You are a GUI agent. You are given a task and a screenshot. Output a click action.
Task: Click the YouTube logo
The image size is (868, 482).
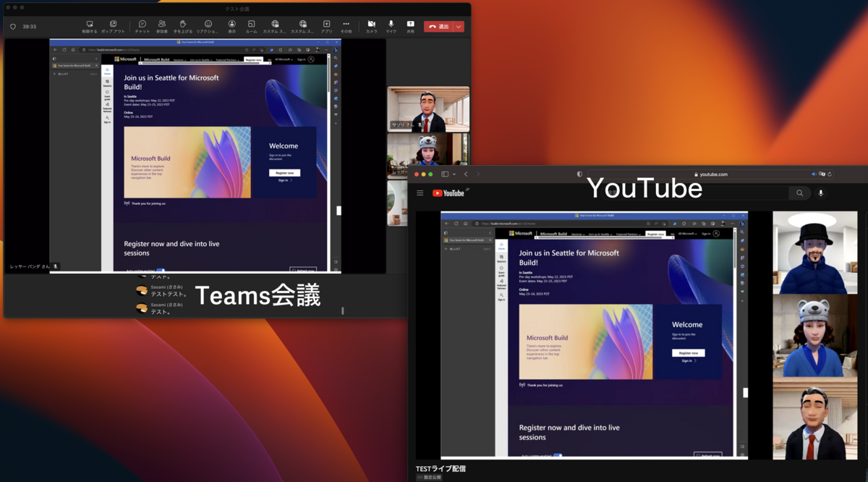click(x=448, y=193)
